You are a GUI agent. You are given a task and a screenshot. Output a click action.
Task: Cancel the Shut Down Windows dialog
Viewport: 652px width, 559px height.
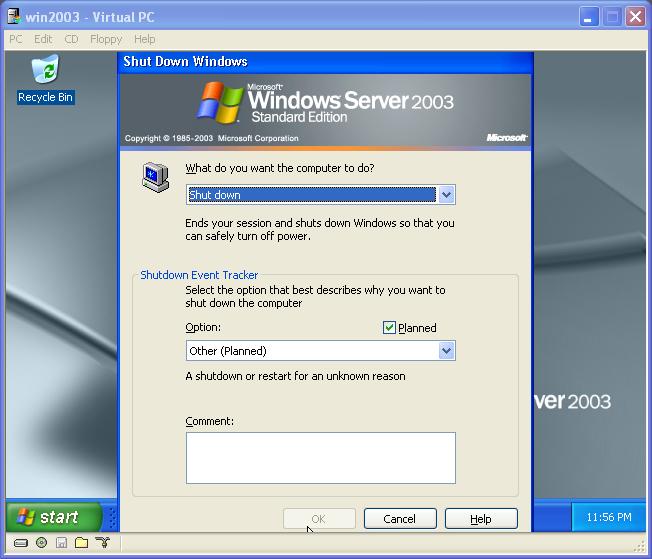click(x=400, y=519)
